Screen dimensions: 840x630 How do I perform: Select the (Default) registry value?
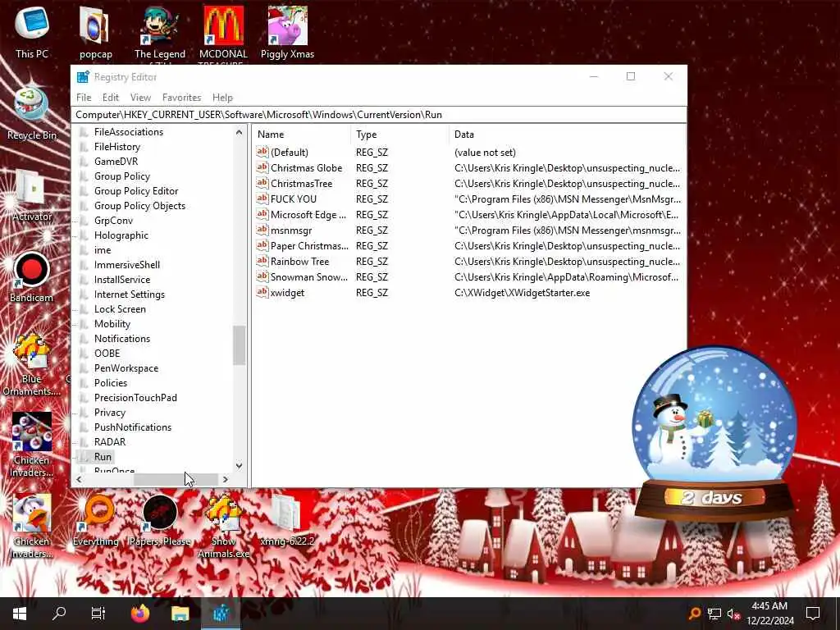click(290, 152)
